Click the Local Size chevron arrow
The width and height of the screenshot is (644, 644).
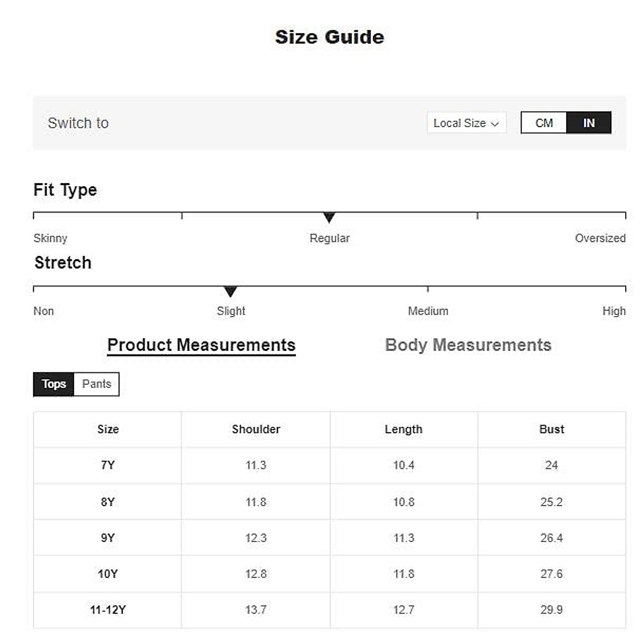(x=495, y=124)
